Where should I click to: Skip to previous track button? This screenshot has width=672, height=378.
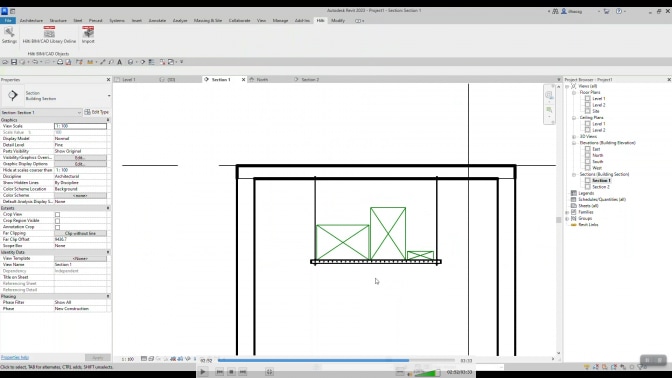[x=219, y=372]
